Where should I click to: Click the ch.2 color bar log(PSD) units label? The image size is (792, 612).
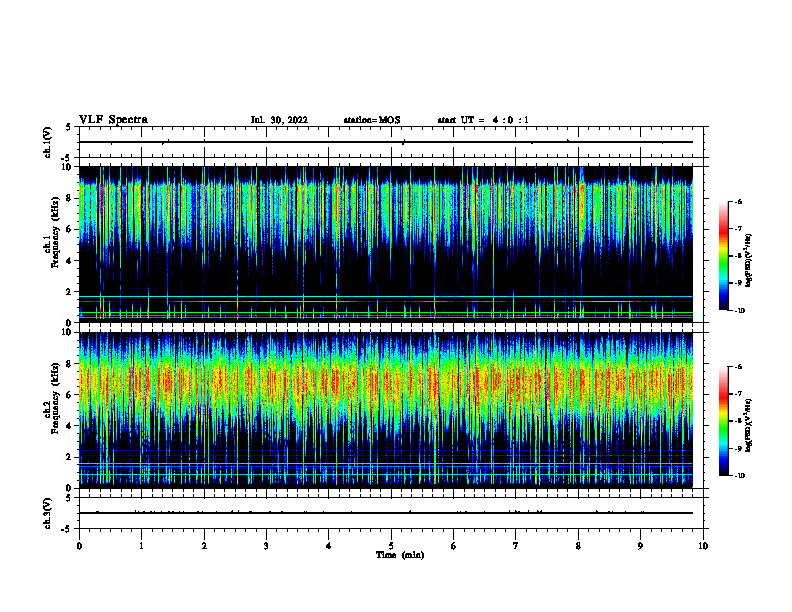(x=749, y=425)
